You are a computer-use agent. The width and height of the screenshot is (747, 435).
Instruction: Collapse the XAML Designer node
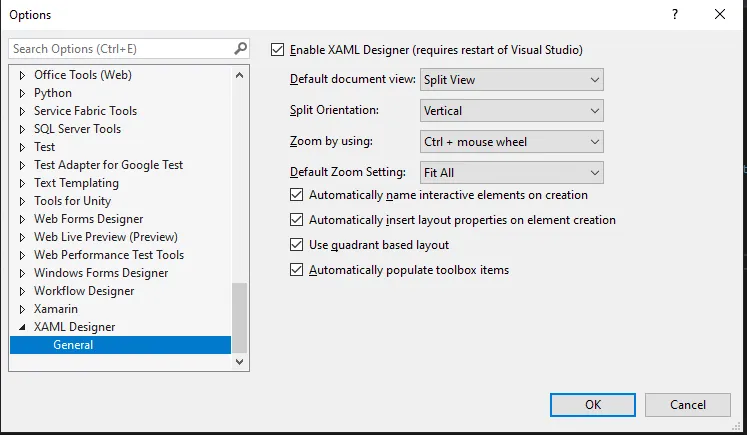22,327
